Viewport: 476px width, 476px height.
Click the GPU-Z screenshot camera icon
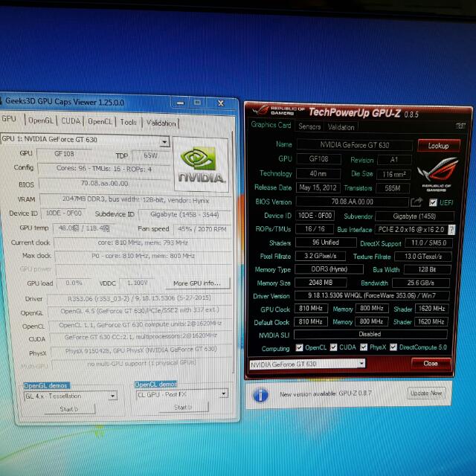(x=460, y=126)
